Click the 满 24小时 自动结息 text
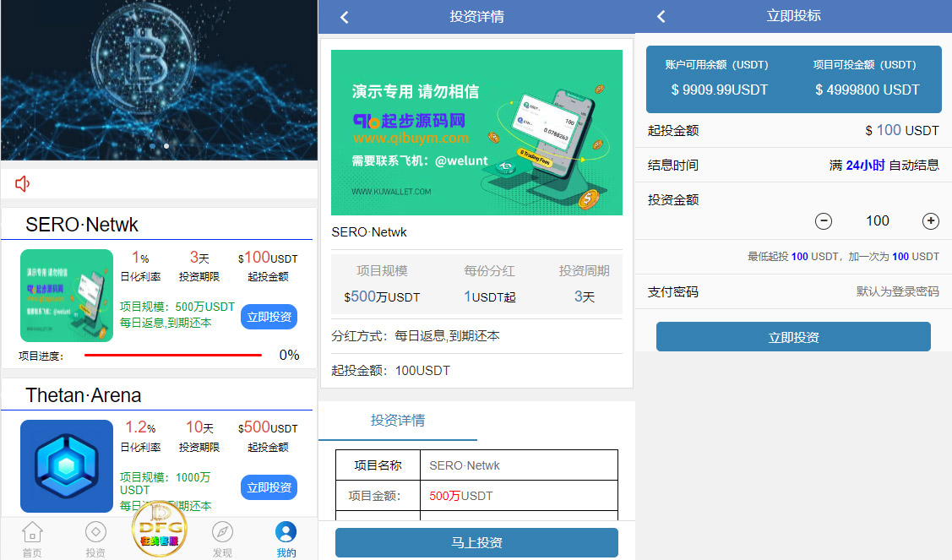The width and height of the screenshot is (952, 560). point(884,166)
